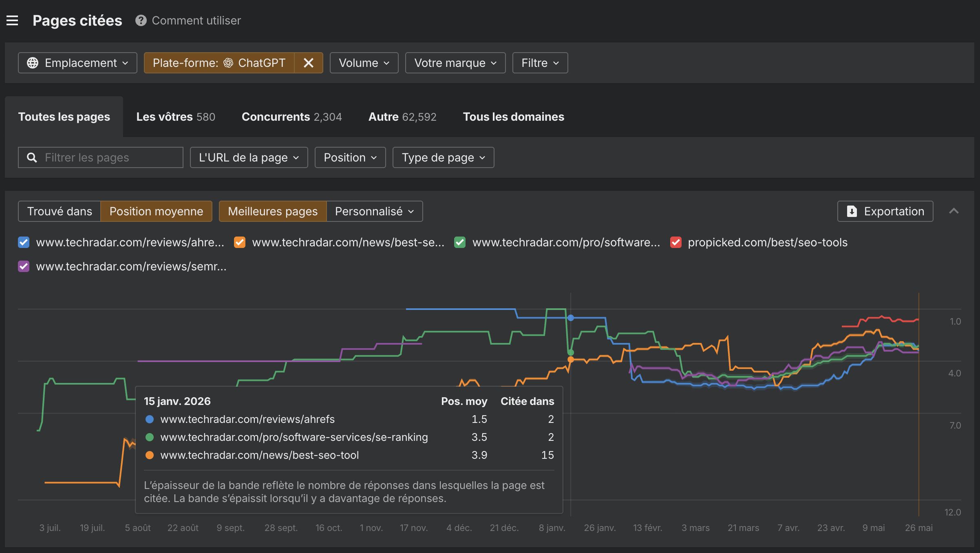
Task: Click the green se-ranking tooltip color dot
Action: (x=150, y=437)
